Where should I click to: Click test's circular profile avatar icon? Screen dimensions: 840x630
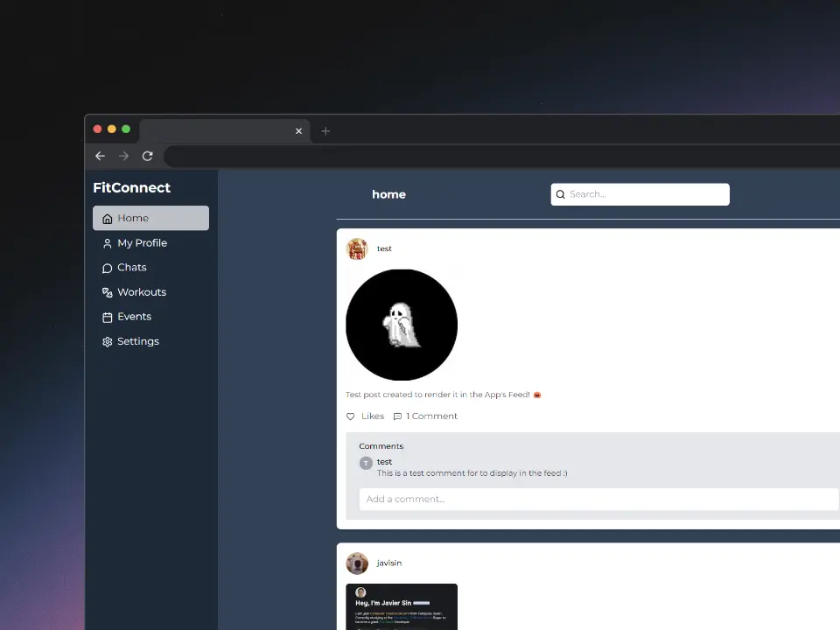[x=357, y=248]
